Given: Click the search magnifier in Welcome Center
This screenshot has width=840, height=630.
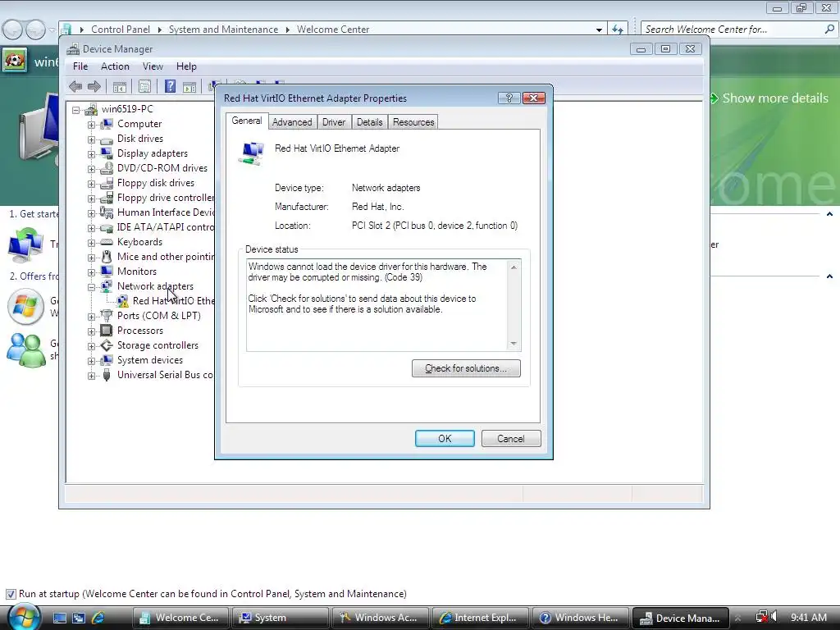Looking at the screenshot, I should pyautogui.click(x=829, y=29).
